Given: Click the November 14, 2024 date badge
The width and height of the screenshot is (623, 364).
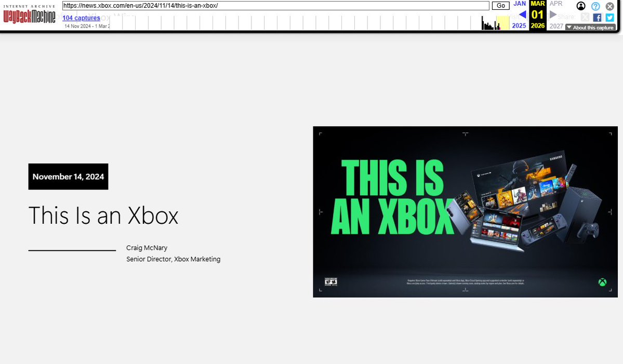Looking at the screenshot, I should click(69, 177).
